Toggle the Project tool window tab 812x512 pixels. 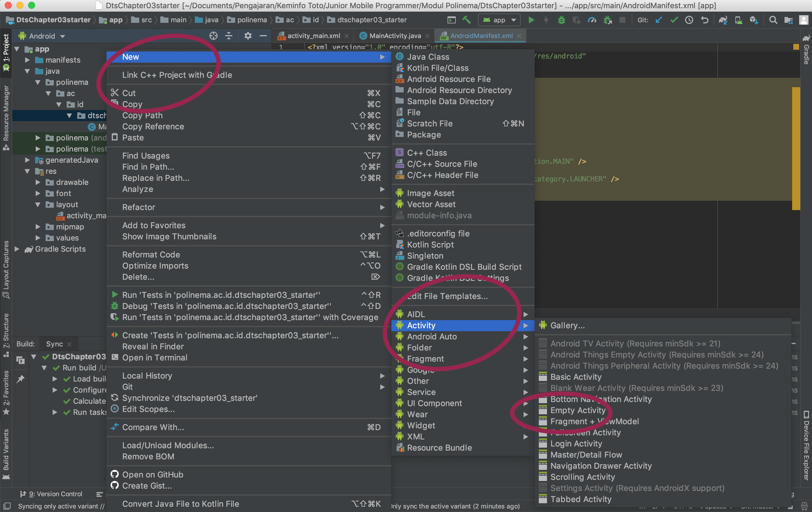coord(6,52)
